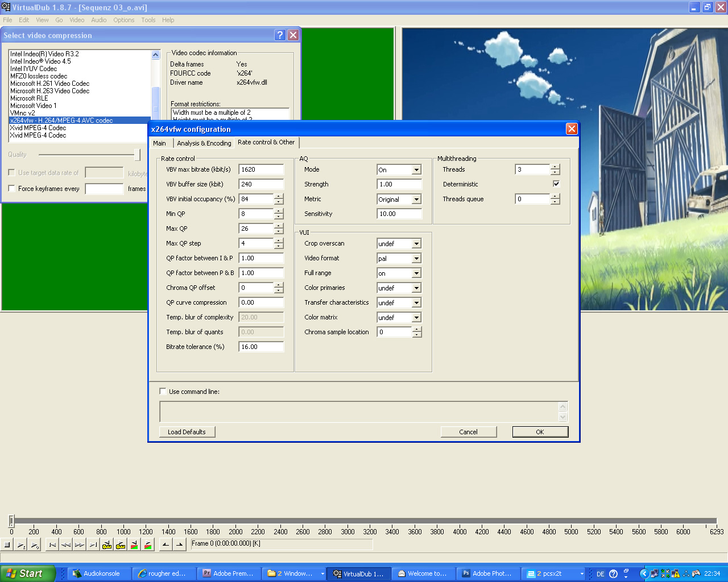The height and width of the screenshot is (582, 728).
Task: Click Cancel in x264vfw configuration
Action: 469,432
